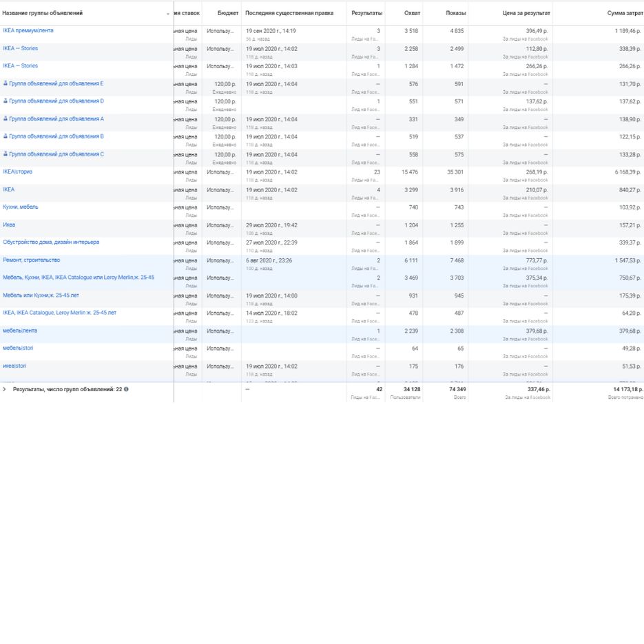Screen dimensions: 644x644
Task: Open Группа объявлений для объявления C
Action: coord(56,154)
